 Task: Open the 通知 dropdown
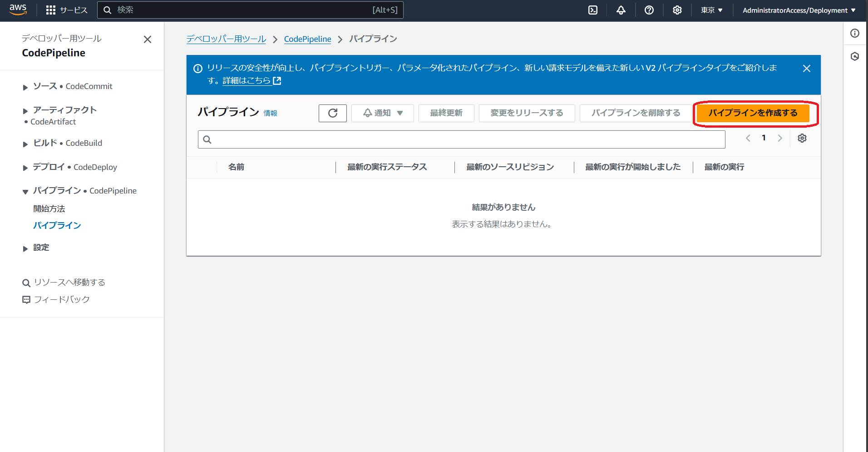click(382, 113)
